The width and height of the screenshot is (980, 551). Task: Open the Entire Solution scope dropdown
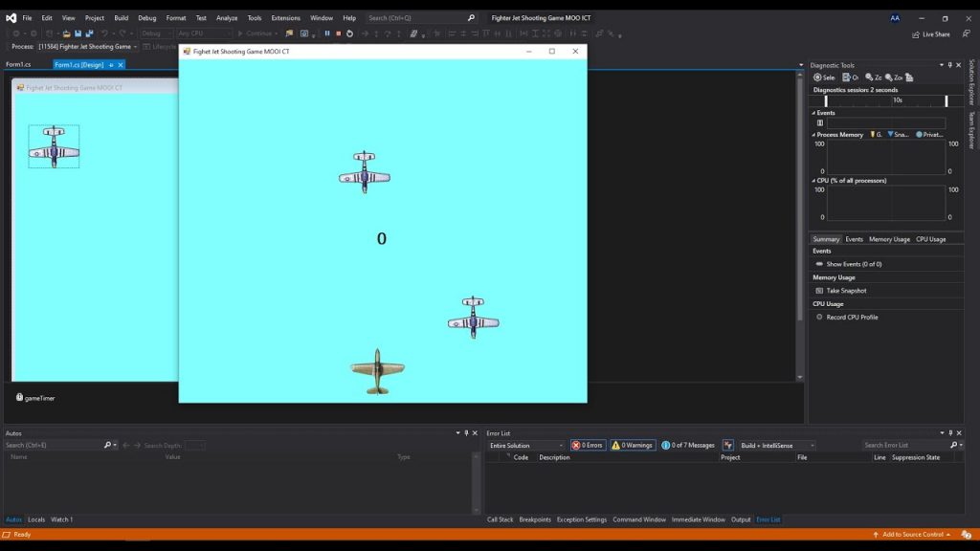point(526,445)
